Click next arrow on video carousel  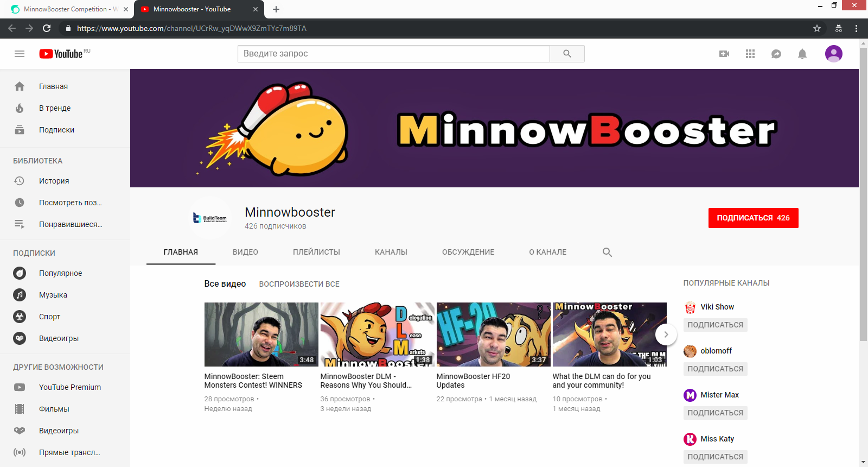[666, 335]
